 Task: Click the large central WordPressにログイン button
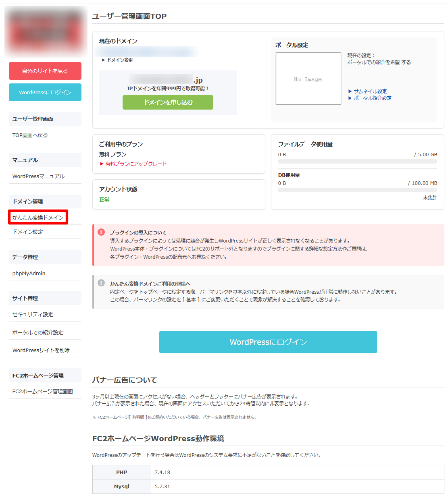click(268, 342)
